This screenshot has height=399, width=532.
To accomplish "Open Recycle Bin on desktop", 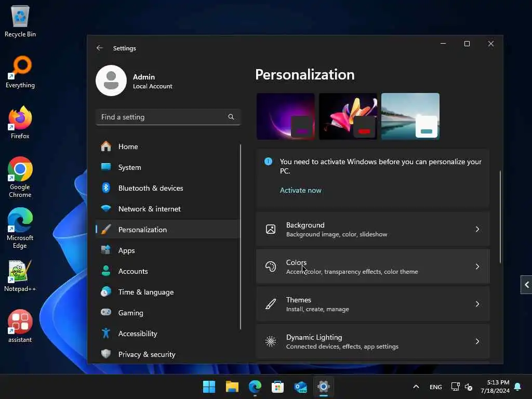I will pos(20,21).
